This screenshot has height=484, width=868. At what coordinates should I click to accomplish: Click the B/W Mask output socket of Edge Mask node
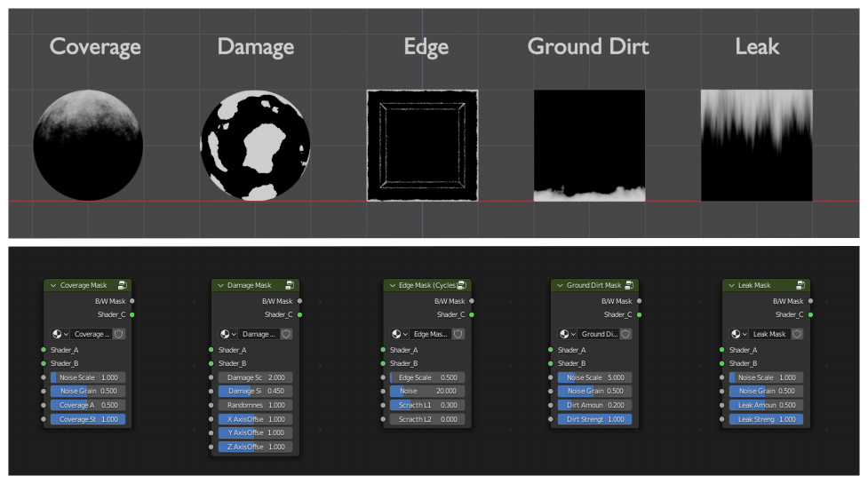coord(472,301)
